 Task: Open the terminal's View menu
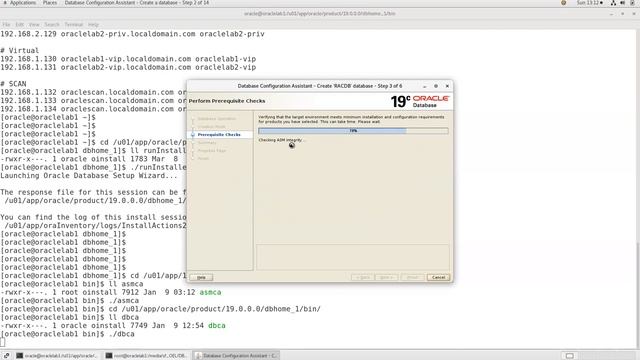[34, 24]
